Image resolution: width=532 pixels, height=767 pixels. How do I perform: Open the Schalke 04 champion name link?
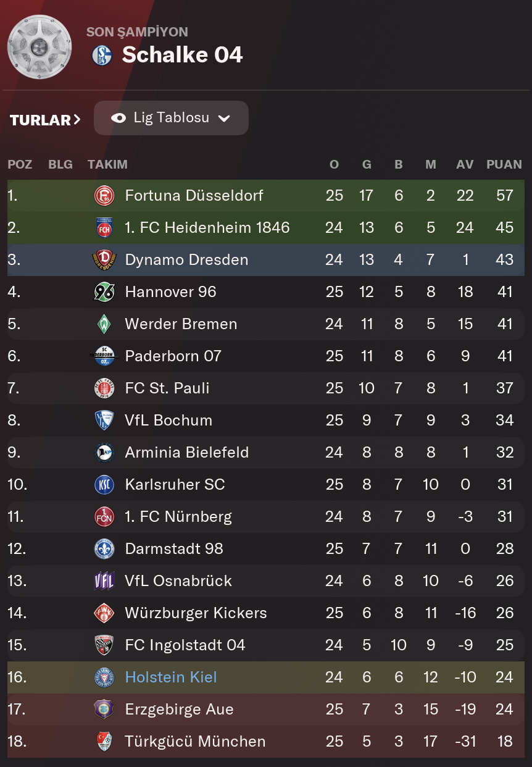[182, 55]
